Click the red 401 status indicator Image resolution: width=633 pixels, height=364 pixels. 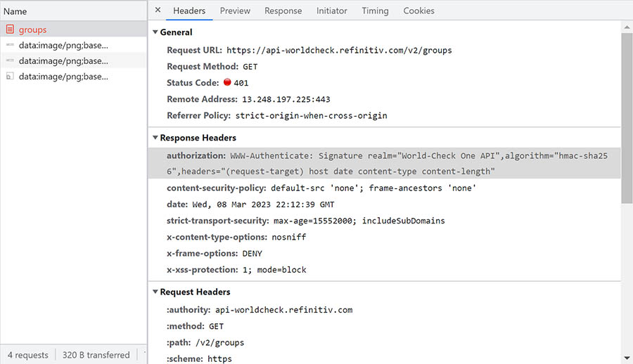pos(227,83)
